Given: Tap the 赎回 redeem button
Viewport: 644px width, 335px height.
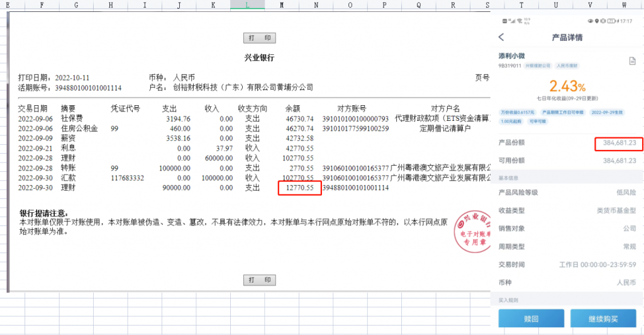Looking at the screenshot, I should click(x=531, y=319).
